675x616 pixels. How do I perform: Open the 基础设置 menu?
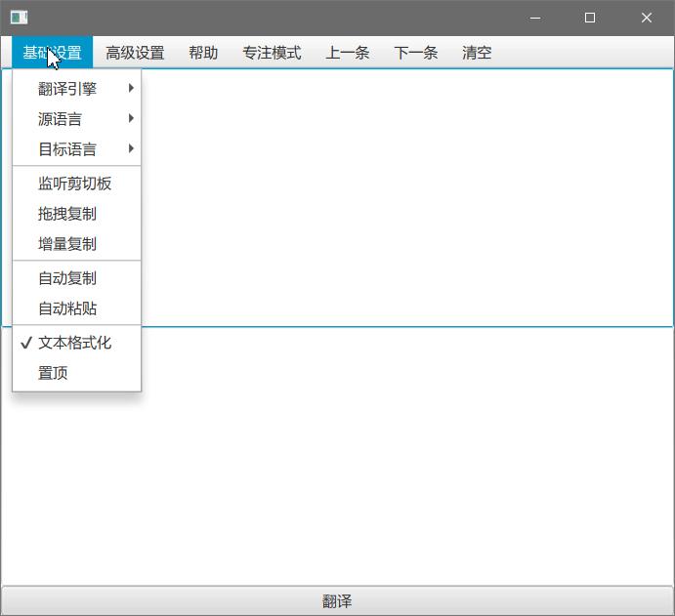click(x=52, y=53)
